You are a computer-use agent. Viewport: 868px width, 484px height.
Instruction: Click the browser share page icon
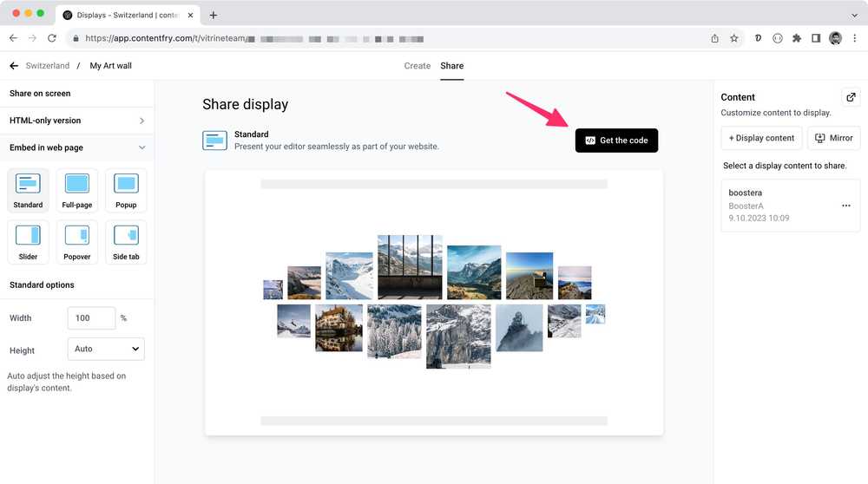tap(714, 38)
